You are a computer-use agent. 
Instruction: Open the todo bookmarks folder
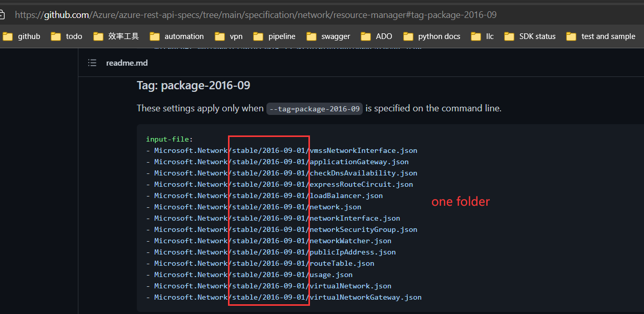point(66,36)
